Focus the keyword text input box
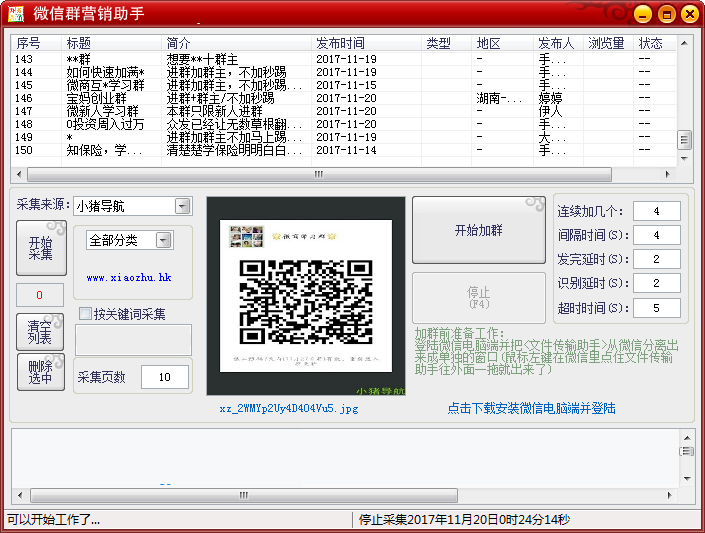 (133, 340)
